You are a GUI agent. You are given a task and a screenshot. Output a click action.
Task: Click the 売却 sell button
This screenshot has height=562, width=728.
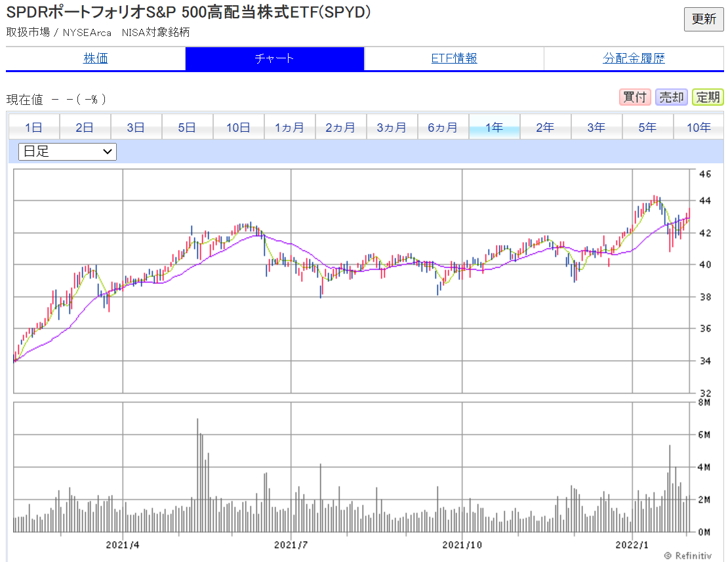click(672, 98)
